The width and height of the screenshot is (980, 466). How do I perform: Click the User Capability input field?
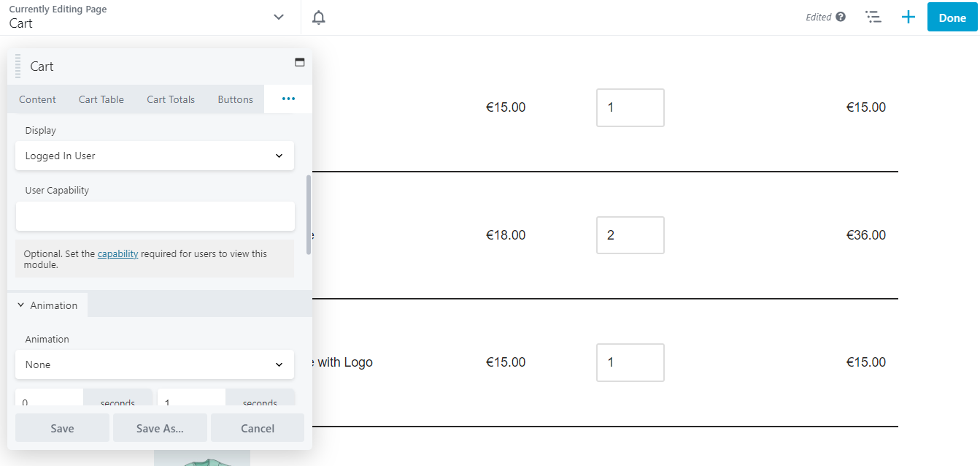(154, 215)
